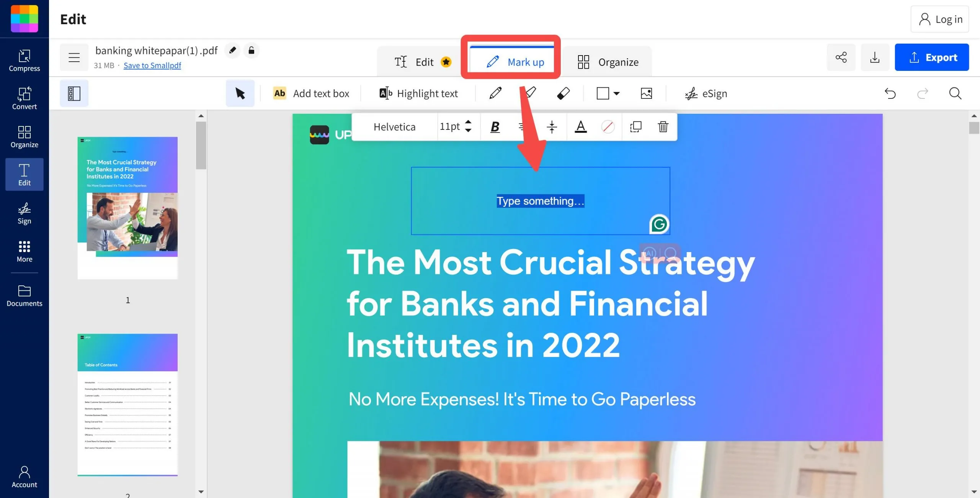980x498 pixels.
Task: Click the Selection arrow tool
Action: click(240, 93)
